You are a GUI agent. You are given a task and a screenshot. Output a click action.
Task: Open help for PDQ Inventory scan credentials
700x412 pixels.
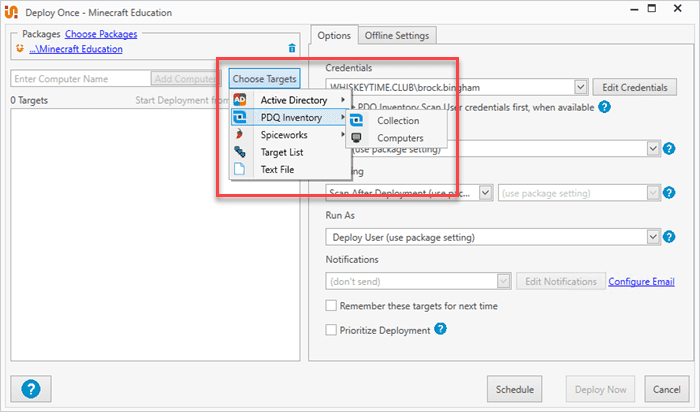pyautogui.click(x=604, y=107)
